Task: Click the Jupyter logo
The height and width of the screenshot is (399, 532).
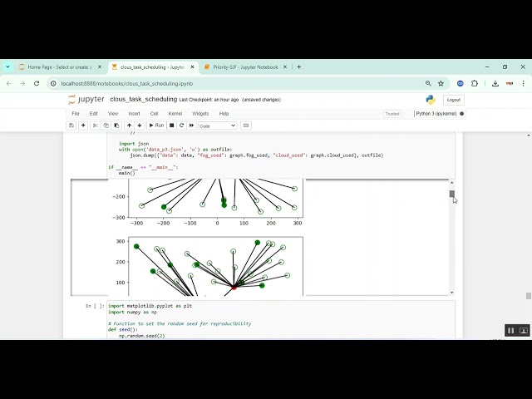Action: 86,100
